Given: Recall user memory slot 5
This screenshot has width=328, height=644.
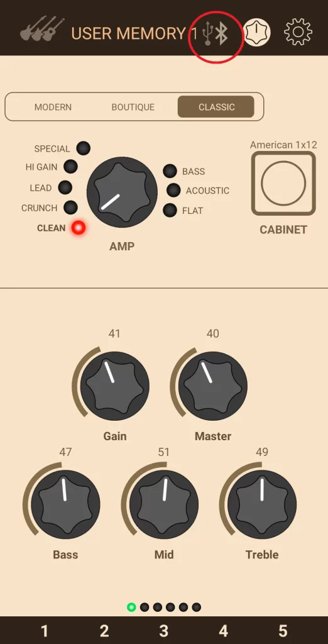Looking at the screenshot, I should point(283,630).
